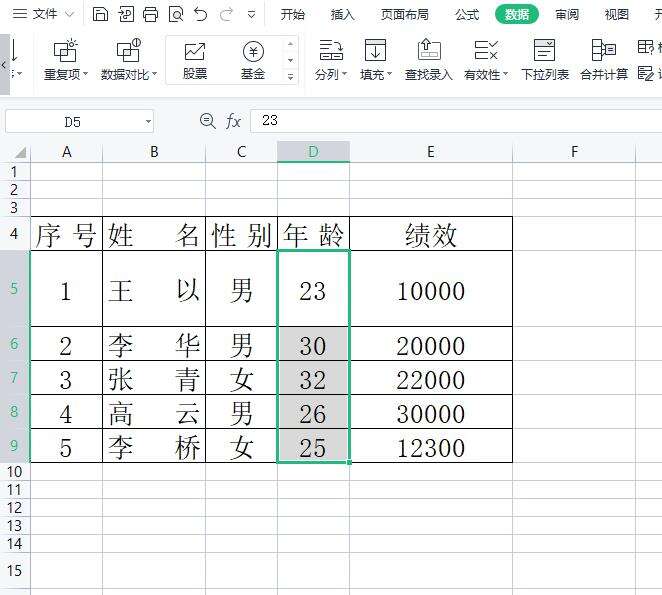Open the Name Box dropdown arrow
Viewport: 662px width, 595px height.
pos(148,121)
